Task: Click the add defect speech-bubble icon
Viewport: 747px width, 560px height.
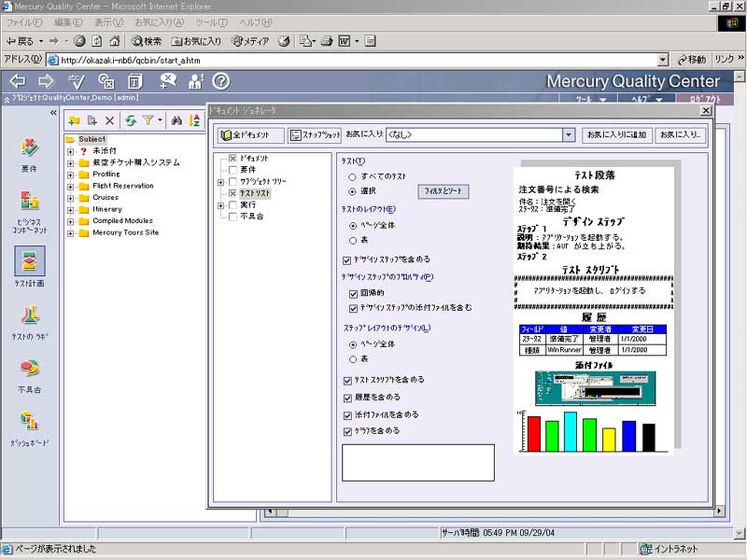Action: point(168,81)
